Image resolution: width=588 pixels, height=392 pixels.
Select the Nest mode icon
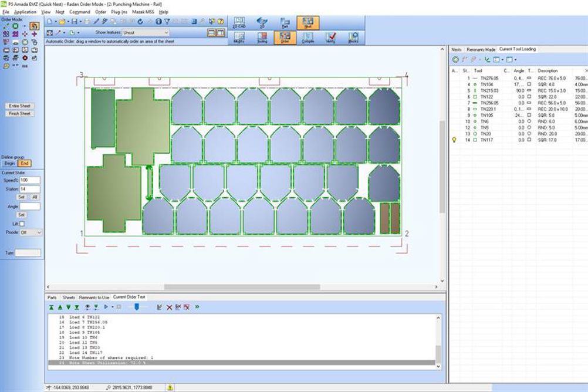point(308,22)
